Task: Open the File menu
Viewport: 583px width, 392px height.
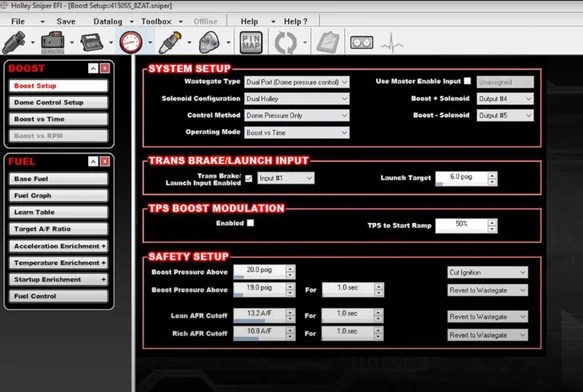Action: (18, 22)
